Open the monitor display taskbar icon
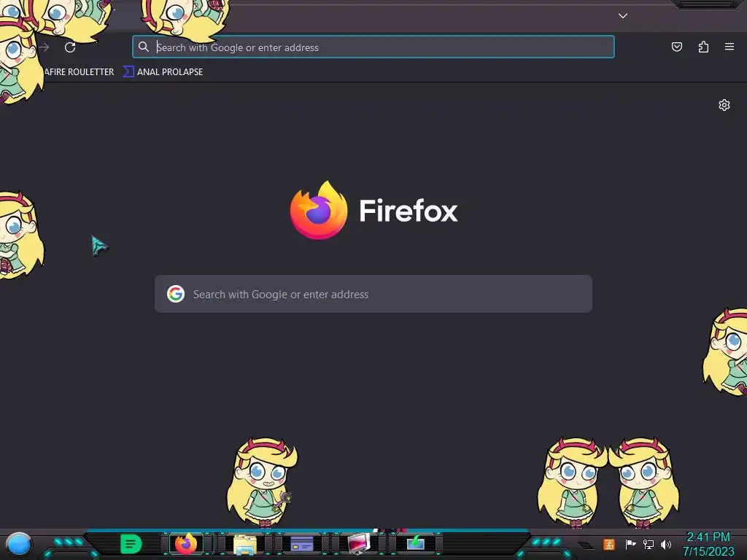747x560 pixels. [359, 543]
